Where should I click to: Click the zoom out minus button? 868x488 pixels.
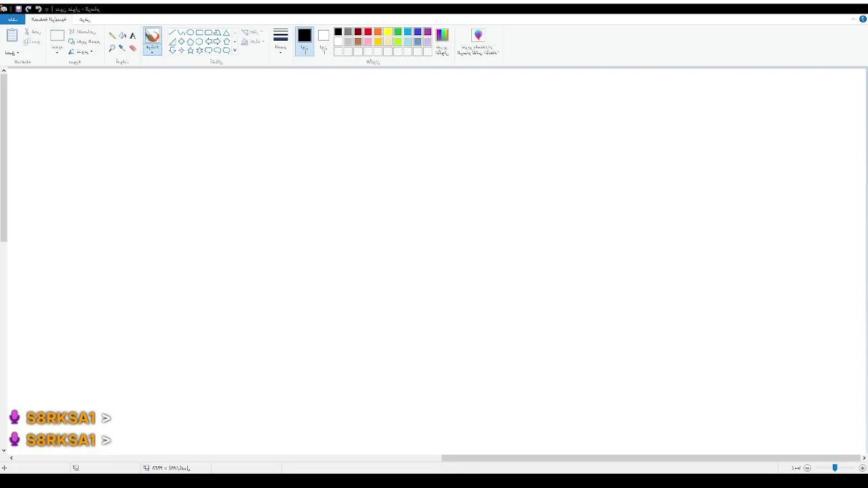point(807,468)
